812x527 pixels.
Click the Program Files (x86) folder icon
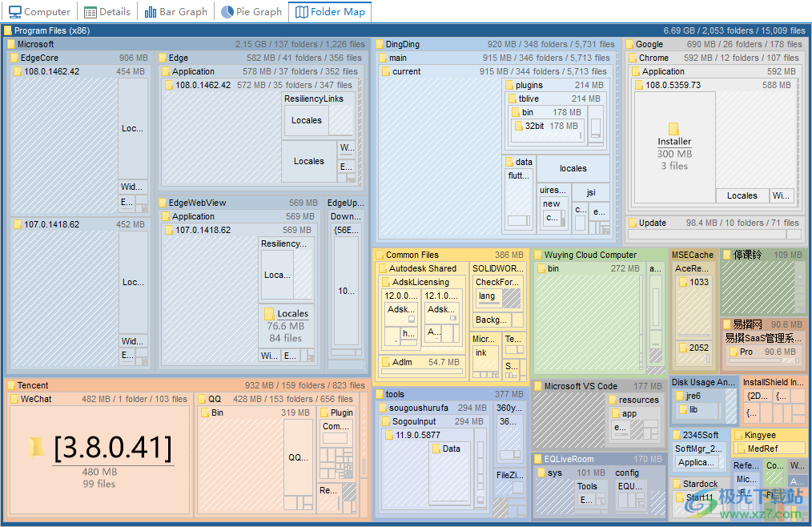(x=8, y=30)
